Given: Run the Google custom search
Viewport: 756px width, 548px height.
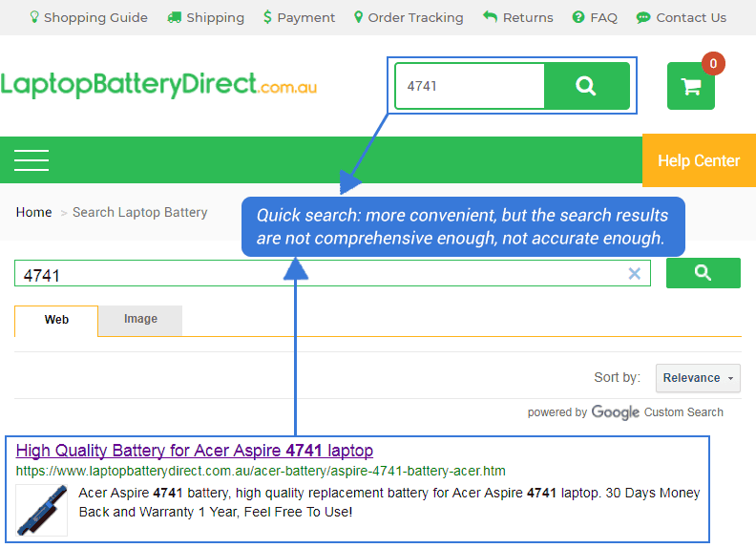Looking at the screenshot, I should [703, 273].
